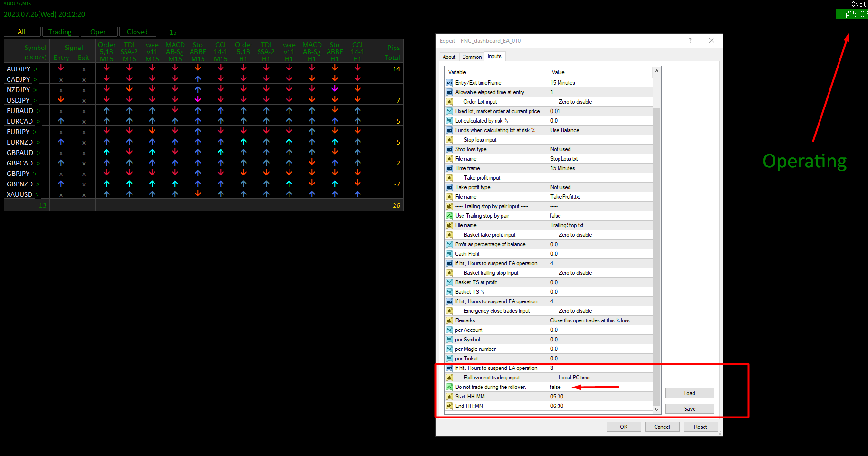
Task: Reset the input values
Action: (701, 427)
